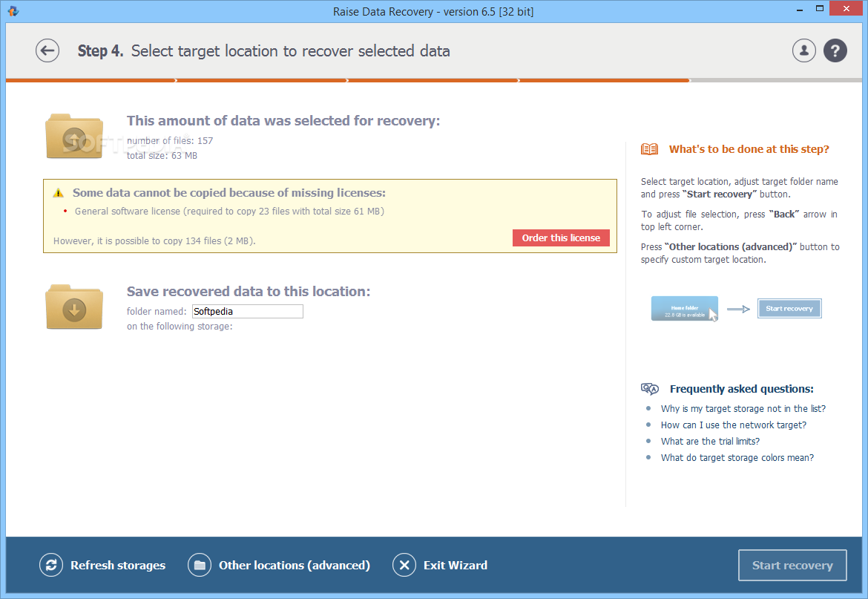868x599 pixels.
Task: Click the 'on the following storage:' label
Action: pos(180,327)
